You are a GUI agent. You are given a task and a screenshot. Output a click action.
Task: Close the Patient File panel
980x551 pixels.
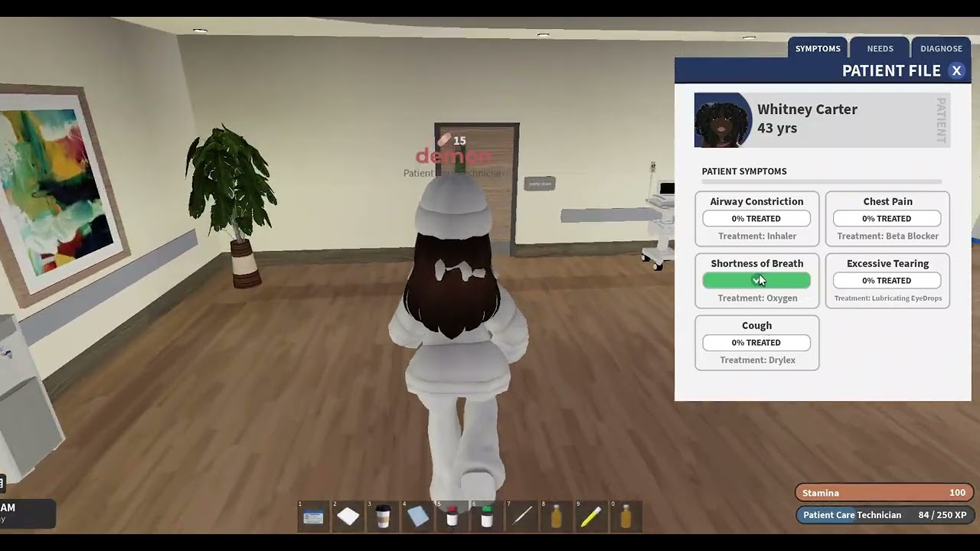pyautogui.click(x=956, y=70)
